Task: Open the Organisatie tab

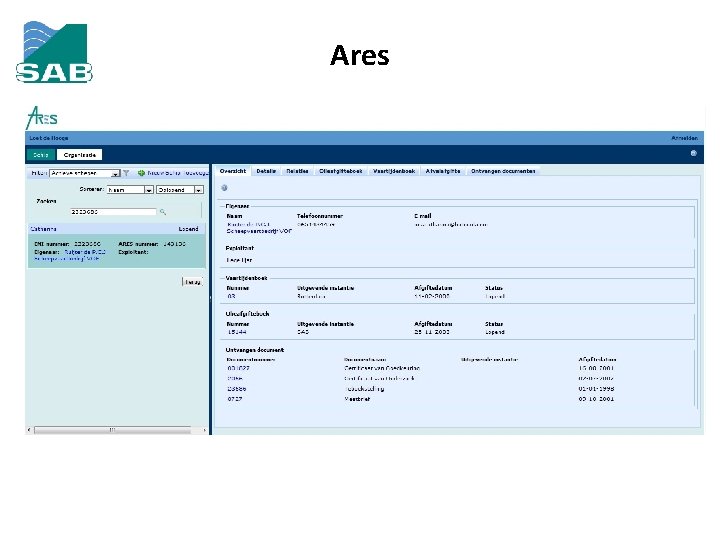Action: [x=79, y=155]
